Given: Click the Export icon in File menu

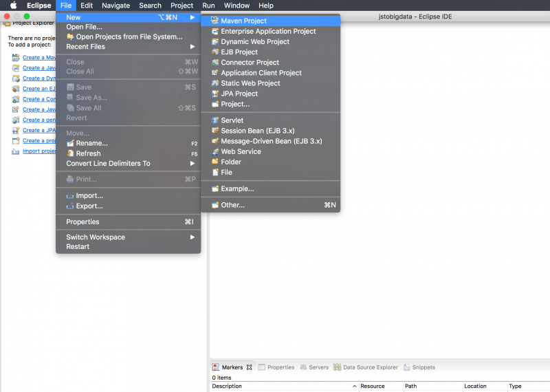Looking at the screenshot, I should [70, 206].
